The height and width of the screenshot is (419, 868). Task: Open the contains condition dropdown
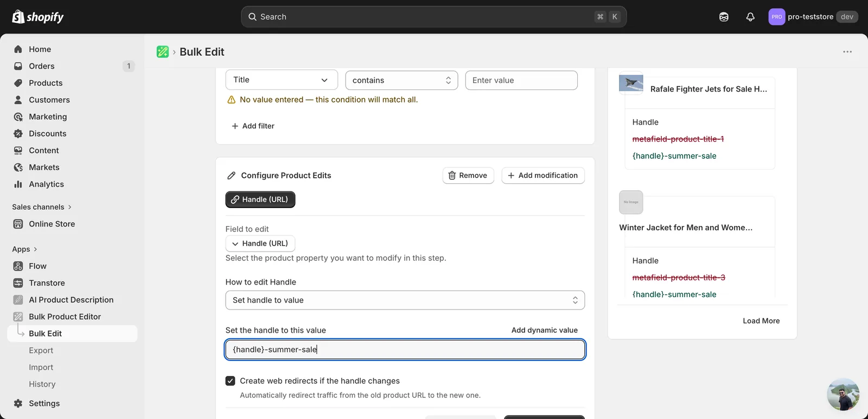(x=401, y=80)
